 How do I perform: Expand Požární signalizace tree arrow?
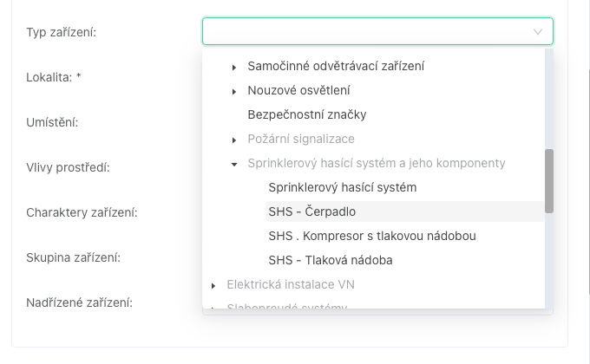234,140
